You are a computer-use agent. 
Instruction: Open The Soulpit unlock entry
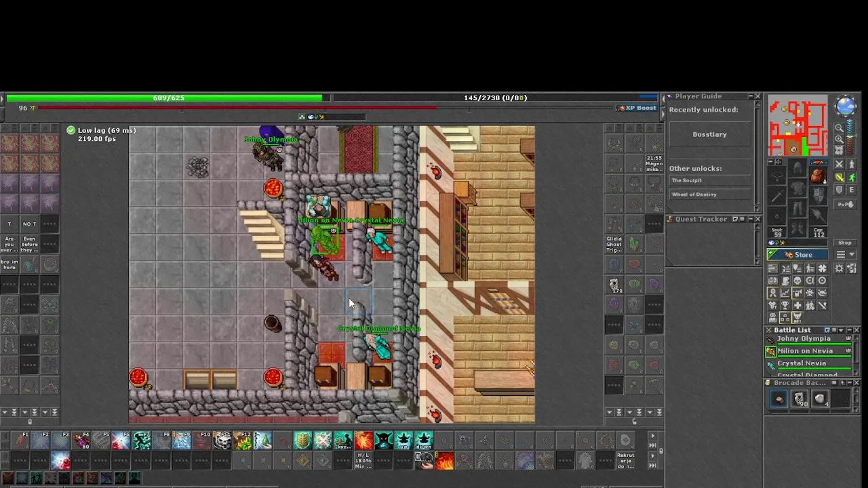click(x=709, y=180)
